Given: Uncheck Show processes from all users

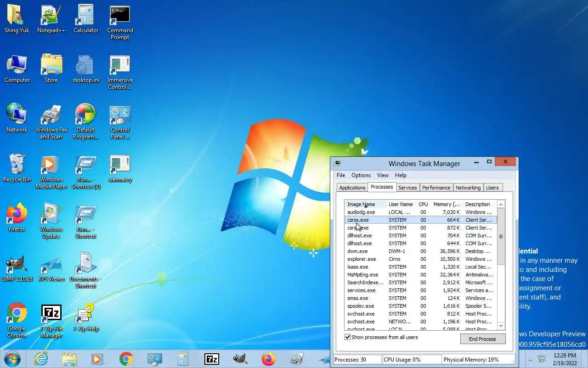Looking at the screenshot, I should [x=348, y=337].
